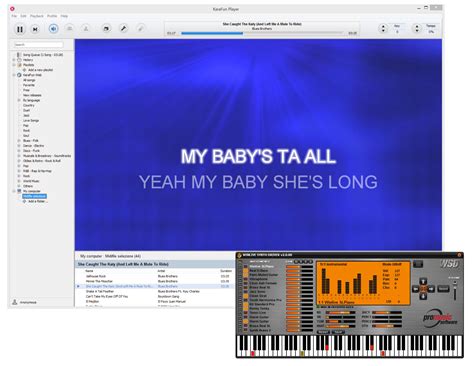Select Minnie The Moocher in song list
The width and height of the screenshot is (474, 366).
(x=99, y=281)
